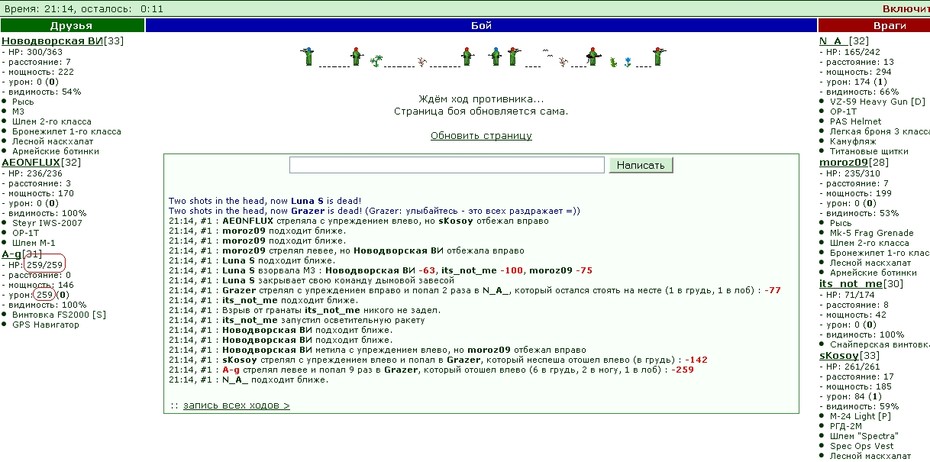The image size is (930, 462).
Task: Click Титановые щитки item entry
Action: point(867,151)
